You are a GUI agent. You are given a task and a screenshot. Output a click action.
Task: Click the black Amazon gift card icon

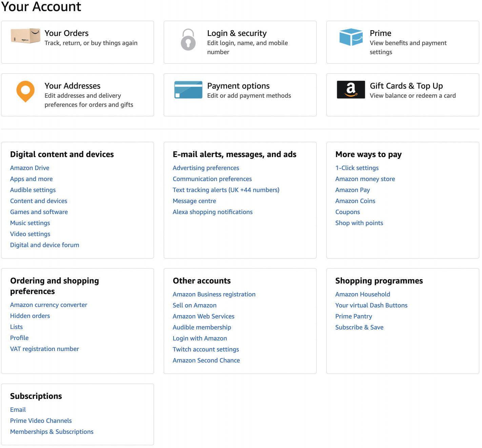click(351, 90)
